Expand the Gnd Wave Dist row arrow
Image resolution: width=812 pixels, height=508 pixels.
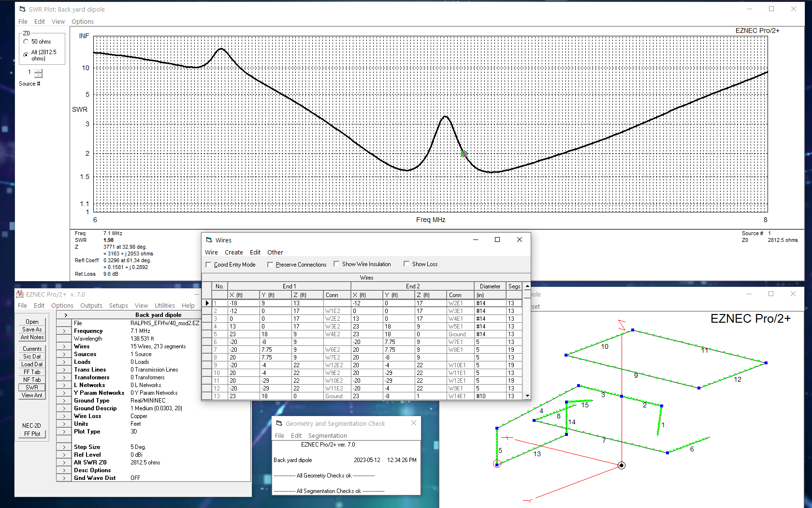(x=64, y=478)
